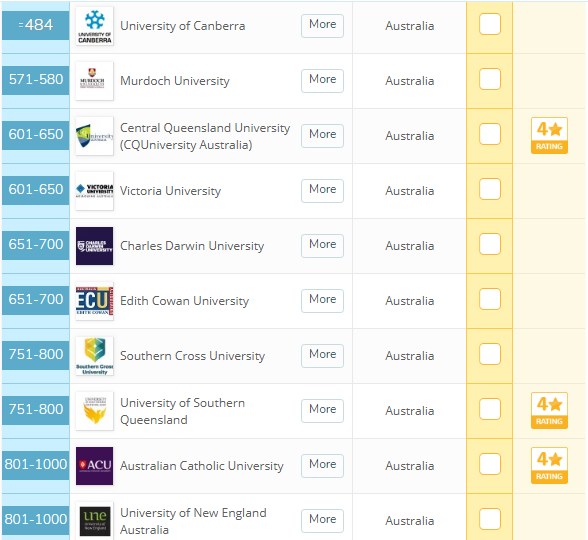
Task: Click the Murdoch University logo
Action: (94, 81)
